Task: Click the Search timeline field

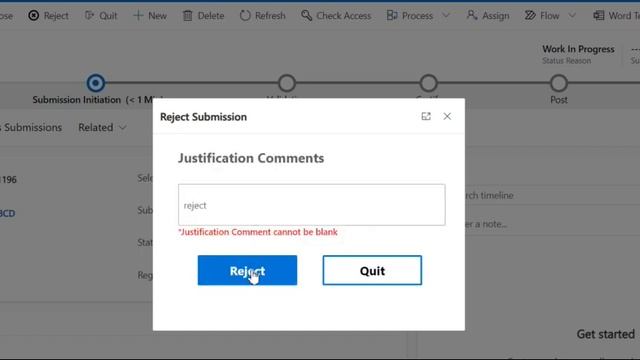Action: tap(551, 196)
